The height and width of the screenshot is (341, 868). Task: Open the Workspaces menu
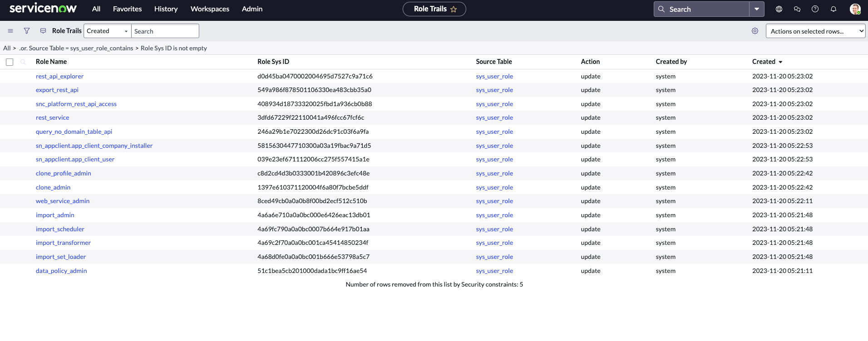point(210,9)
